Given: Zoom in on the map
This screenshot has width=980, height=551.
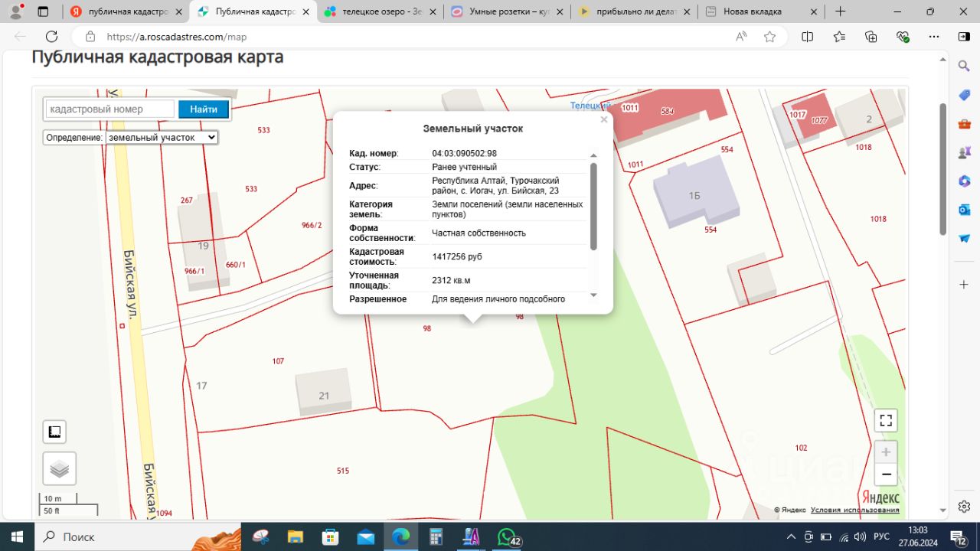Looking at the screenshot, I should [886, 452].
